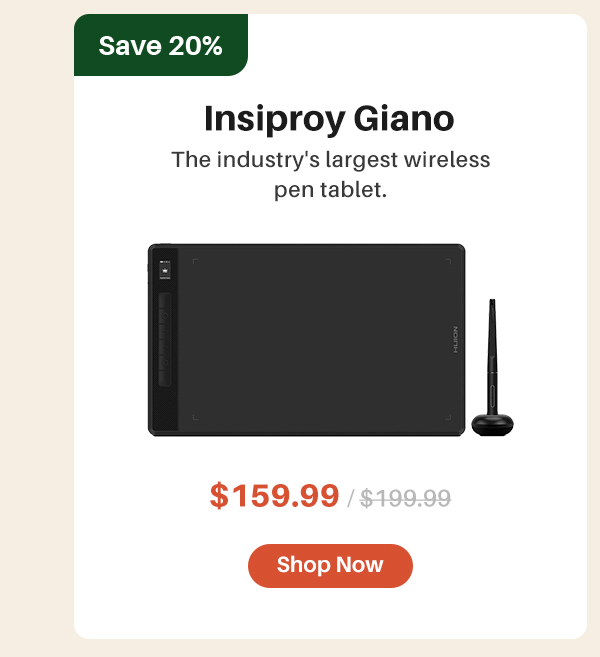Select the crossed-out $199.99 original price
This screenshot has height=657, width=600.
[x=406, y=498]
